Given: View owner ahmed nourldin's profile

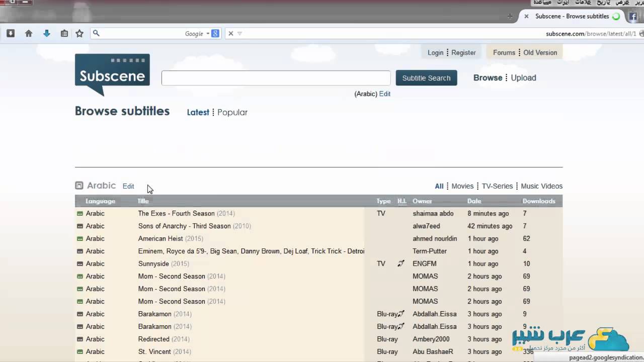Looking at the screenshot, I should click(435, 239).
